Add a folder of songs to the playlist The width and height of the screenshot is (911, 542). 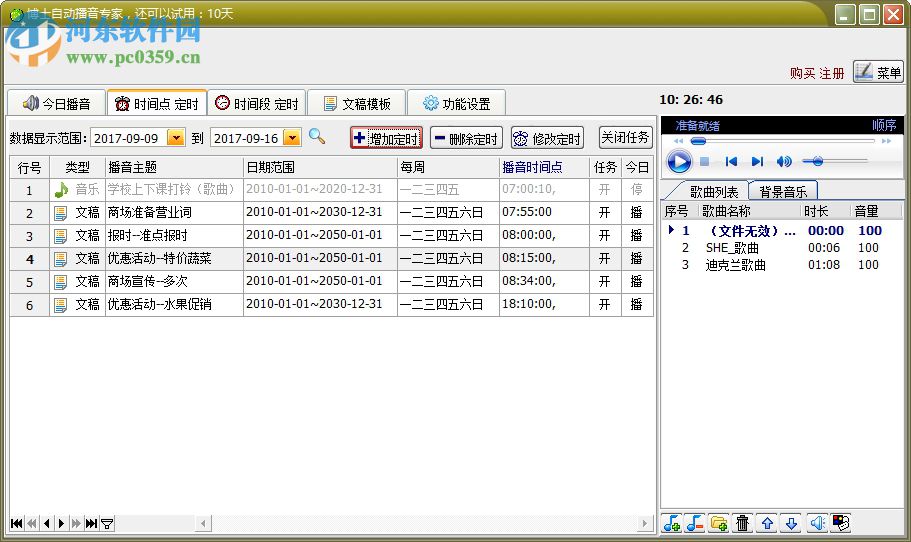tap(719, 523)
